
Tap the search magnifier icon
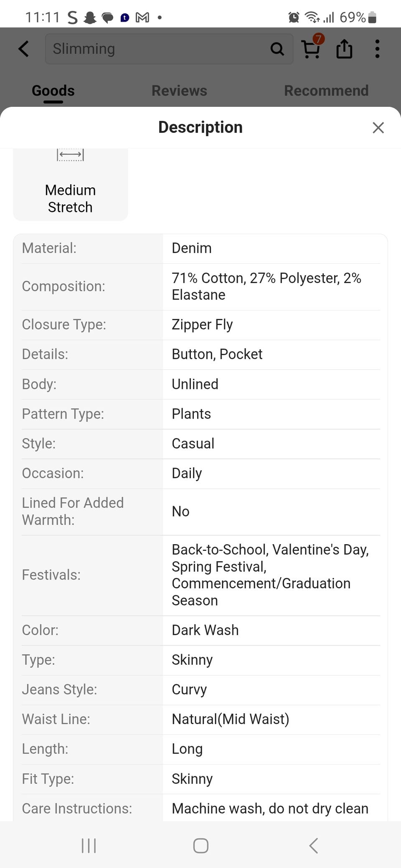tap(277, 49)
